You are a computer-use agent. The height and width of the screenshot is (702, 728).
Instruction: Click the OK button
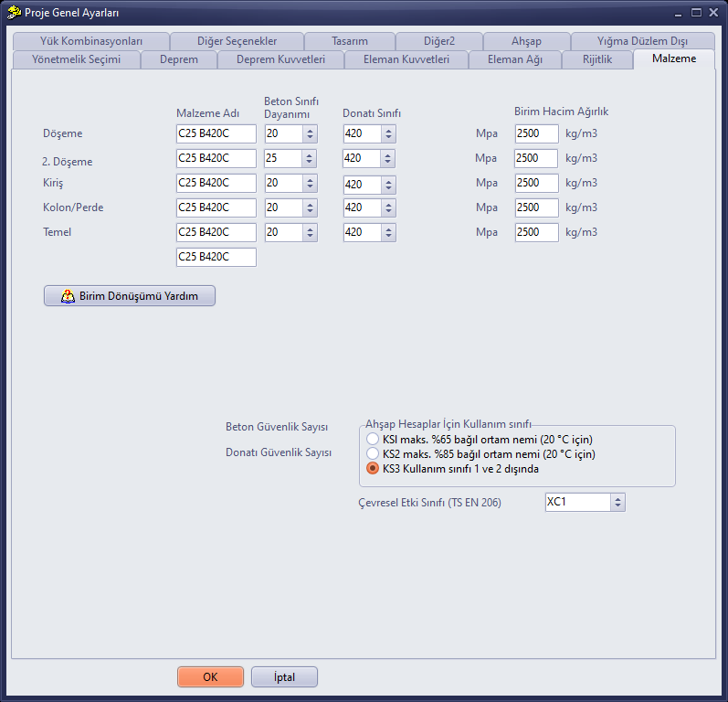coord(210,677)
